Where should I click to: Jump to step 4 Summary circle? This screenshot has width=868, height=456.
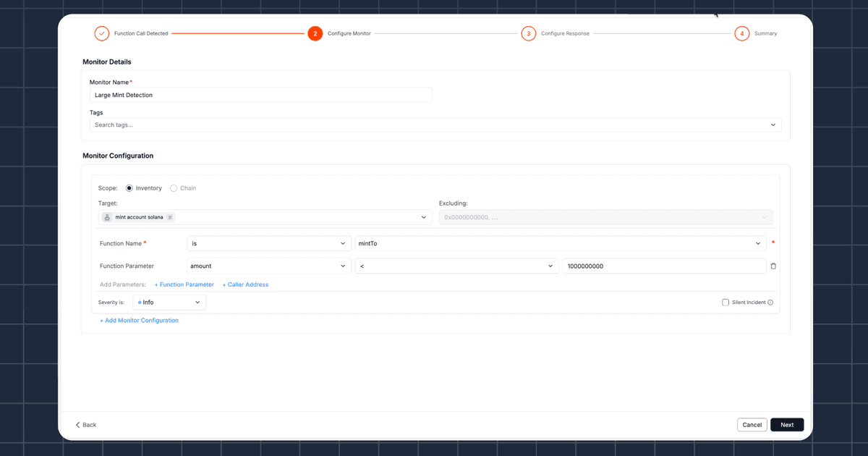point(741,33)
